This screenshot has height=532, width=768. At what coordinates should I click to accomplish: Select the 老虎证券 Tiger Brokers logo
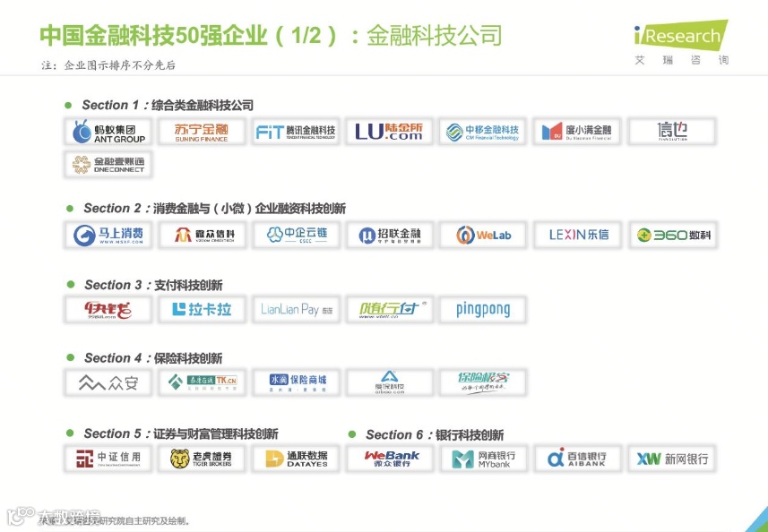(202, 458)
